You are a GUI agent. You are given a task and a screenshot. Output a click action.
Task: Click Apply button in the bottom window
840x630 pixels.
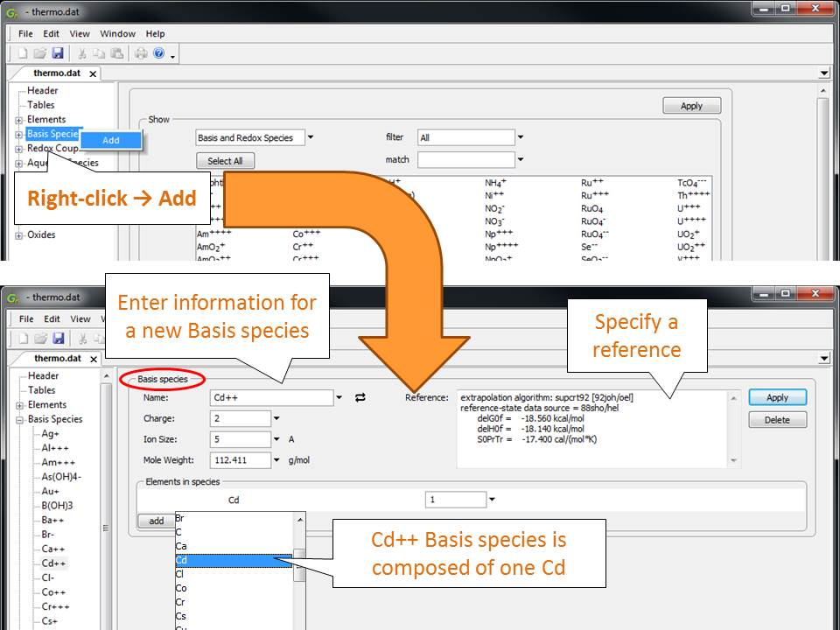coord(777,397)
